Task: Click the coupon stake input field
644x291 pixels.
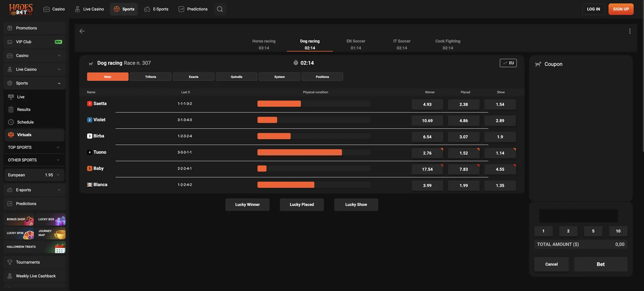Action: (x=579, y=216)
